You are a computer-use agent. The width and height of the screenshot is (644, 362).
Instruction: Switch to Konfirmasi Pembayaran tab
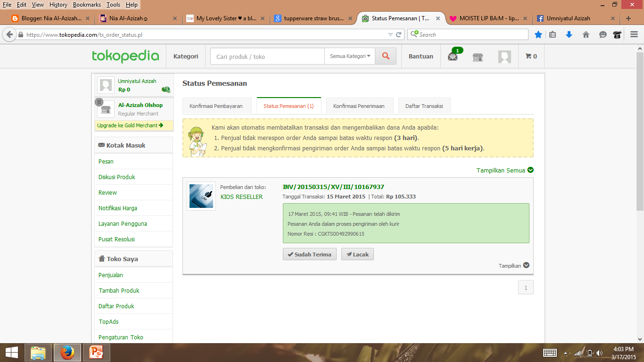[x=216, y=106]
